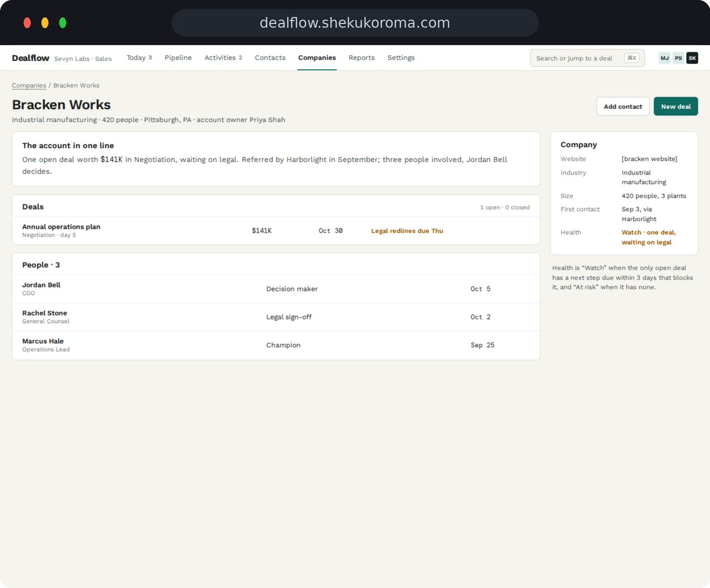Click the Decision maker role text

292,289
